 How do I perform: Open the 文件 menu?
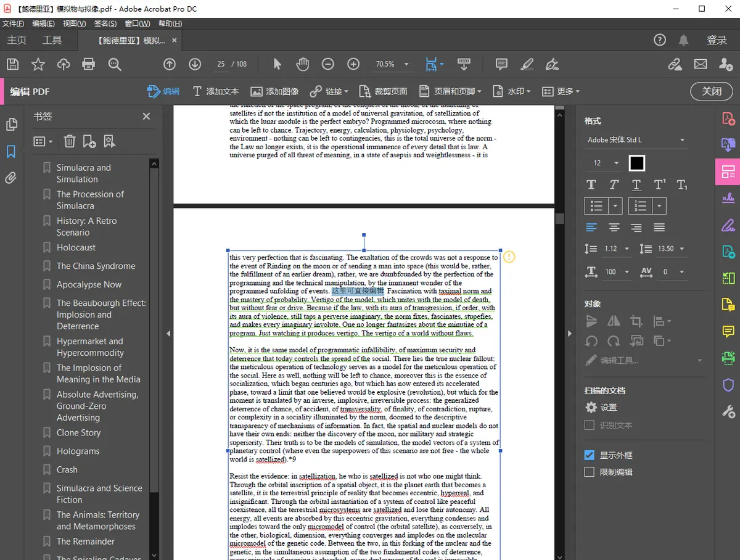tap(13, 23)
